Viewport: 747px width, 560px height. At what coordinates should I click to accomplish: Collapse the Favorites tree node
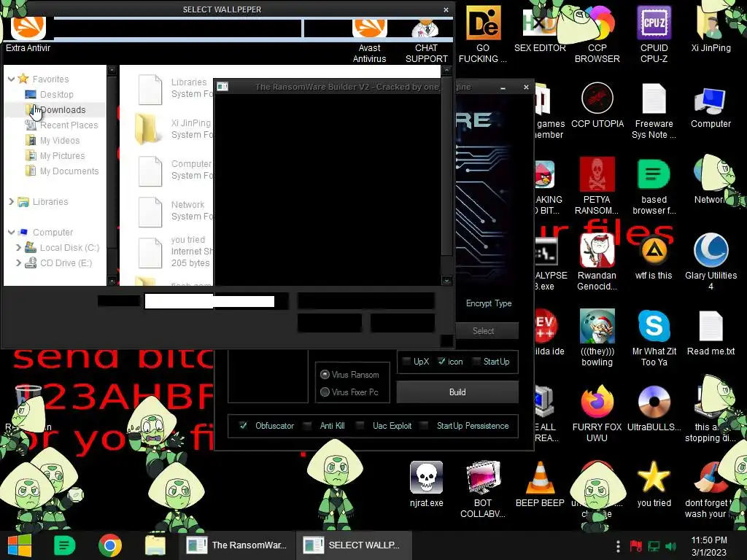coord(12,79)
